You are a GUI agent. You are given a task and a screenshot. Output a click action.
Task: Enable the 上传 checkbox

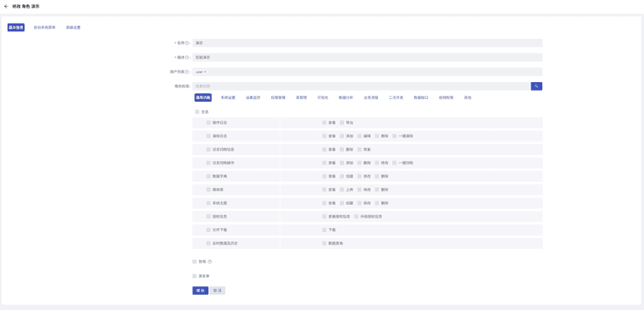tap(342, 190)
